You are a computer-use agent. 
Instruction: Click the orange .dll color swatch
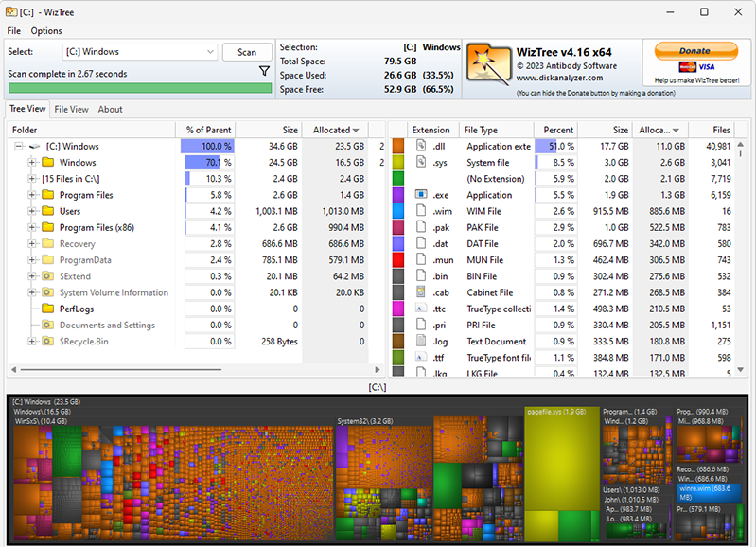click(397, 146)
